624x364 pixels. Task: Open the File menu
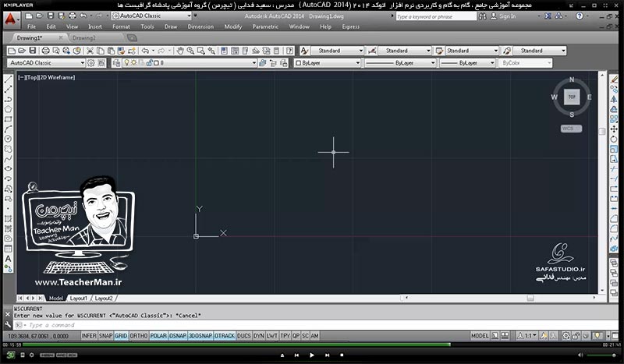pyautogui.click(x=31, y=27)
